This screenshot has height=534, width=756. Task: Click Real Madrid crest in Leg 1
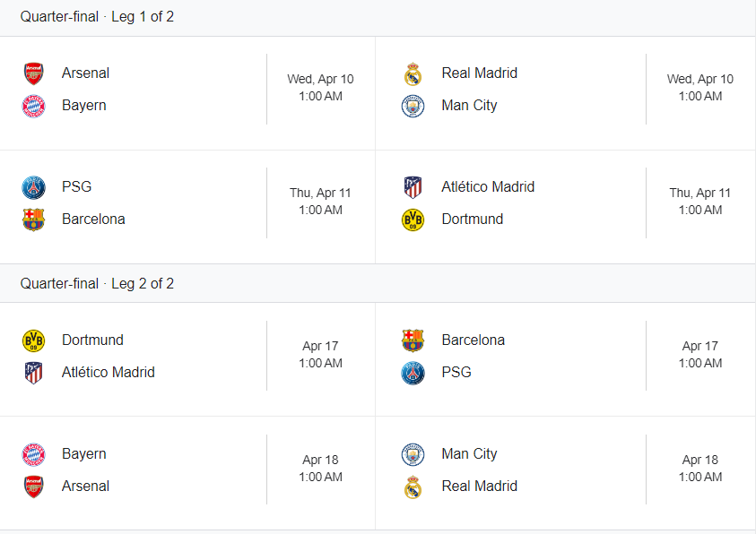413,73
